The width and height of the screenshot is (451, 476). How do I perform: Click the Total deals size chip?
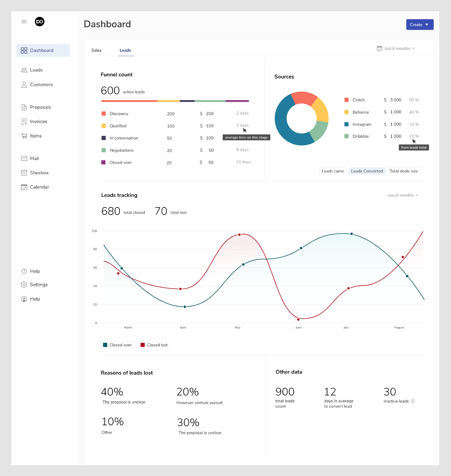click(403, 171)
